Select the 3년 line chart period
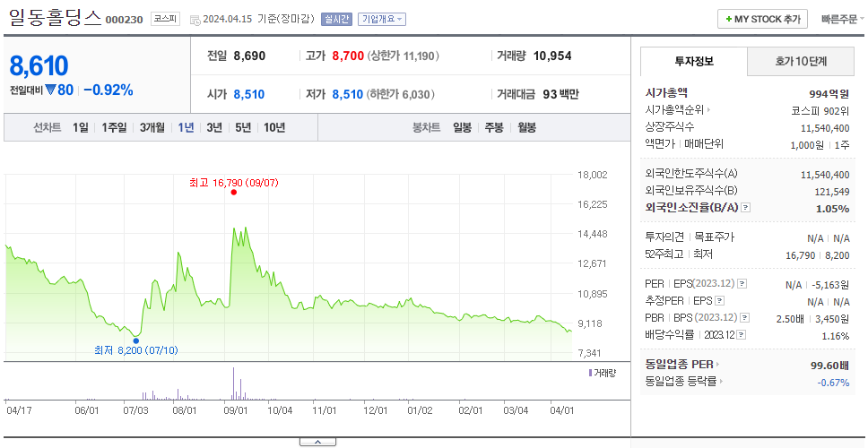The width and height of the screenshot is (868, 448). tap(214, 128)
